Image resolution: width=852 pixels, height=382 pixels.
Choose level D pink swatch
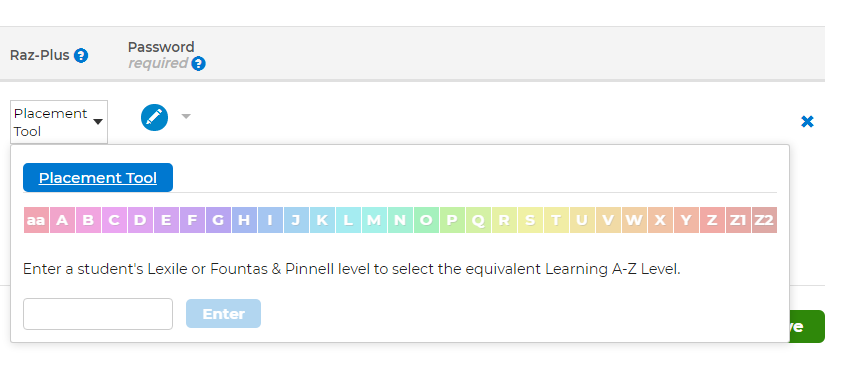[140, 220]
